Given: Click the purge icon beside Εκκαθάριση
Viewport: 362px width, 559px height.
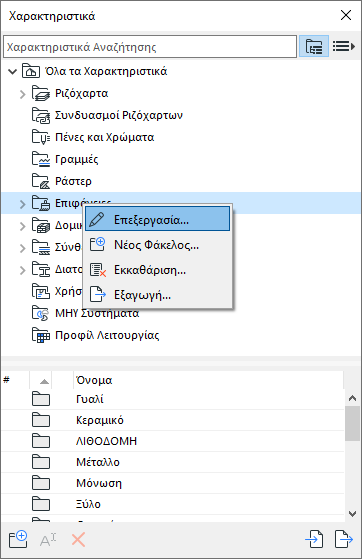Looking at the screenshot, I should (98, 270).
